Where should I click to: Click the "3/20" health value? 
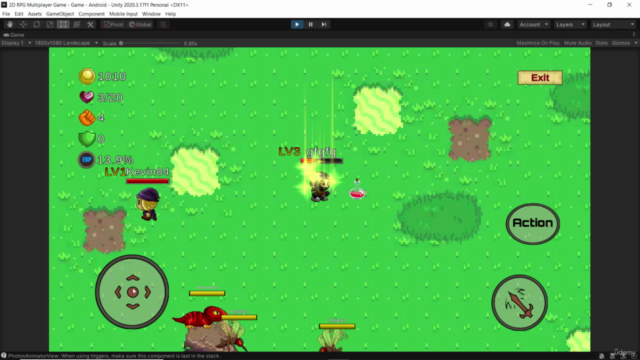tap(110, 98)
